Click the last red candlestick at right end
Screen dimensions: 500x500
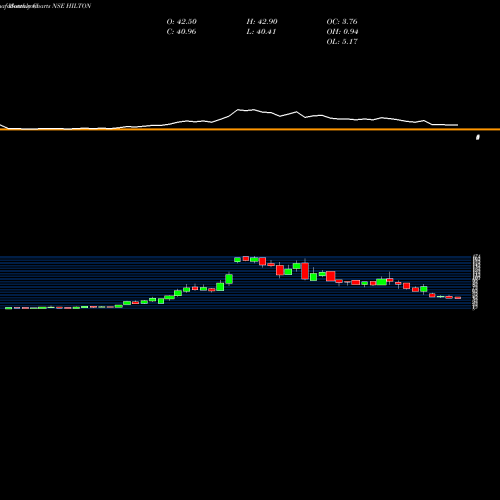458,298
